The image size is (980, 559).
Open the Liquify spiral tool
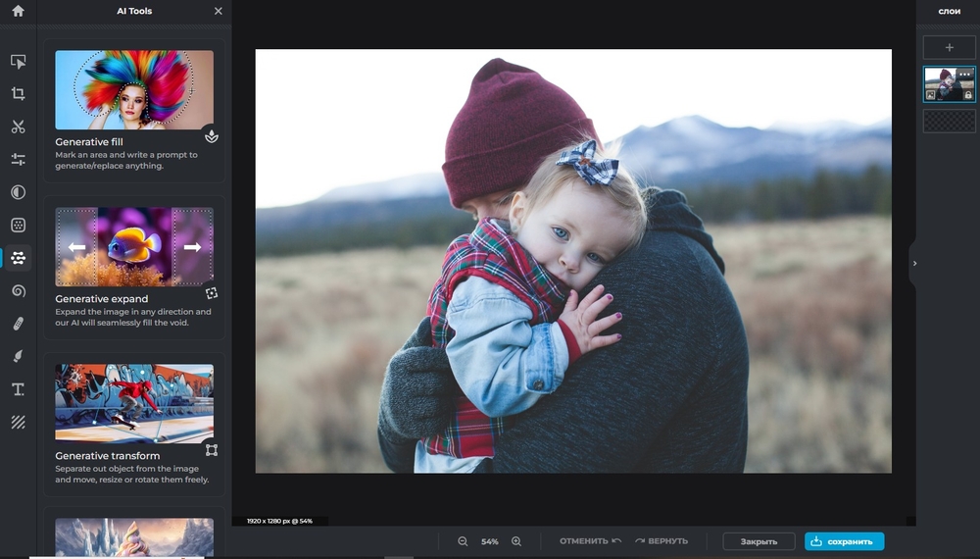tap(18, 291)
